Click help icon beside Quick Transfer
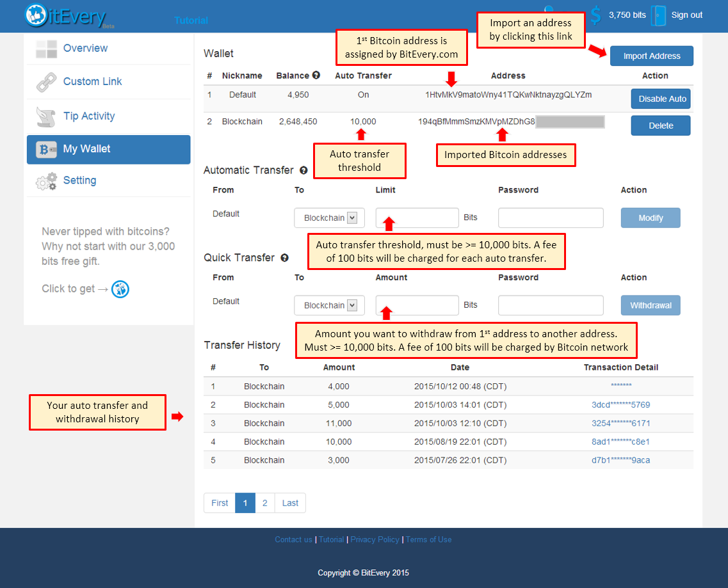The image size is (728, 588). [x=285, y=258]
